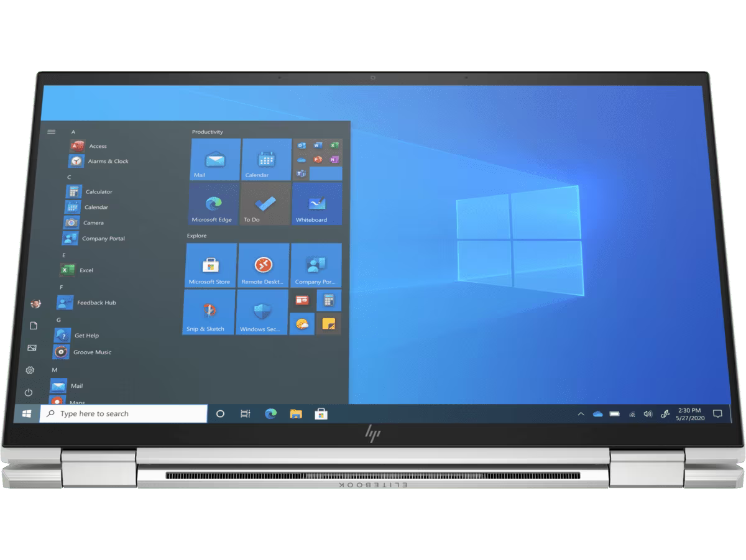Open the Wi-Fi network tray icon
The image size is (746, 560).
[x=632, y=414]
